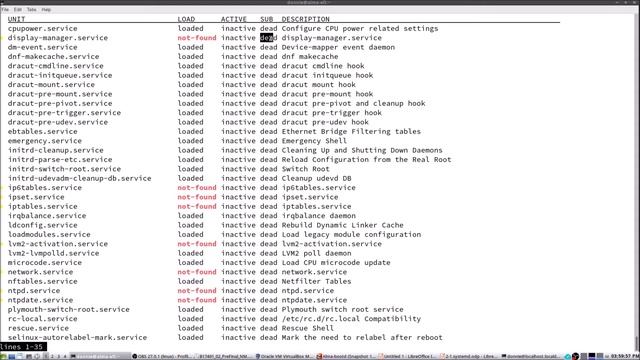
Task: Click 'Ethernet Bridge Filtering tables' description
Action: click(x=351, y=131)
